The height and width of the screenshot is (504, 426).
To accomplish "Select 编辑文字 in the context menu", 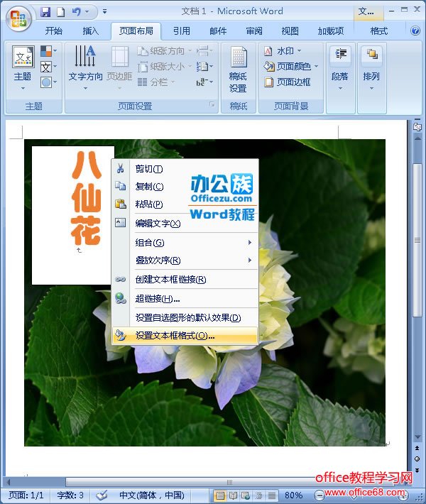I will (185, 223).
